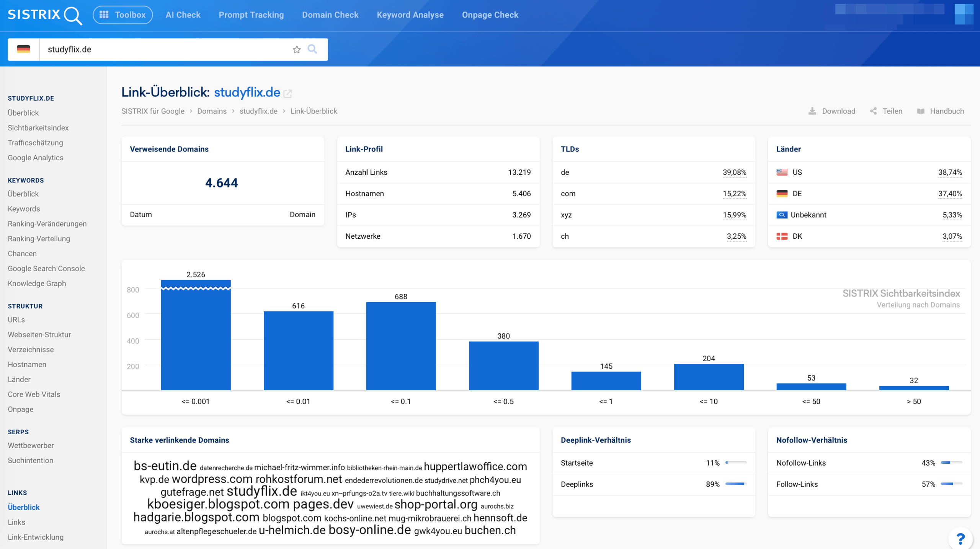980x549 pixels.
Task: Open Google Analytics in sidebar
Action: coord(36,158)
